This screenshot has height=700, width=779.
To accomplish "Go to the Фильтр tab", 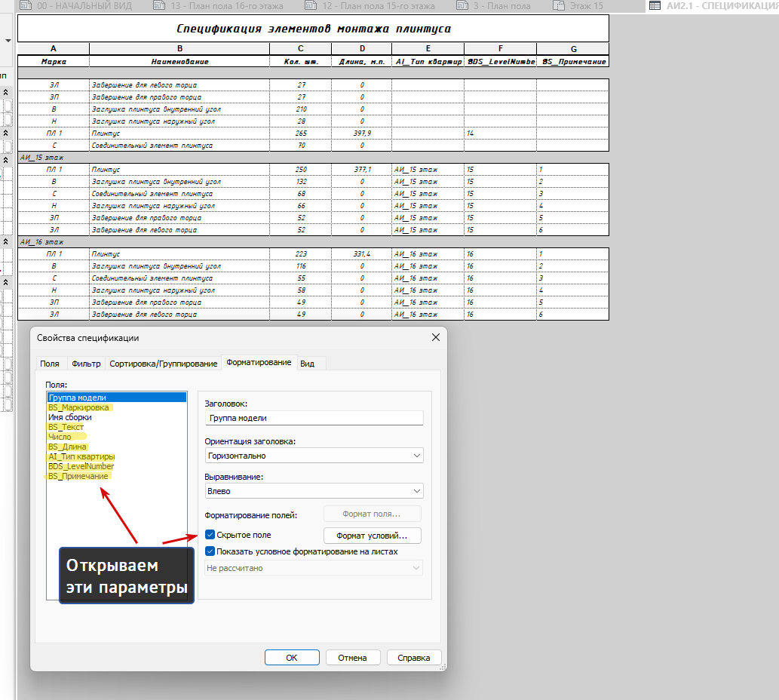I will [86, 364].
